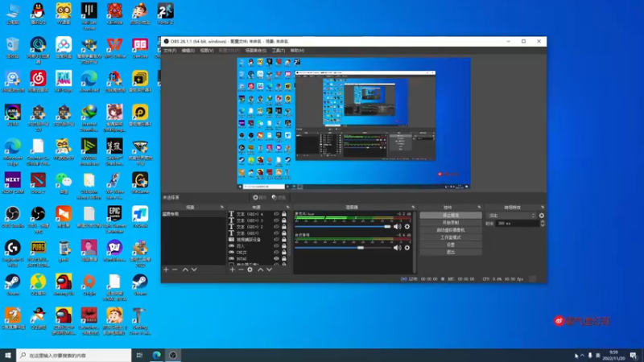Viewport: 644px width, 362px height.
Task: Open OBS 设置 button in Controls
Action: tap(451, 245)
